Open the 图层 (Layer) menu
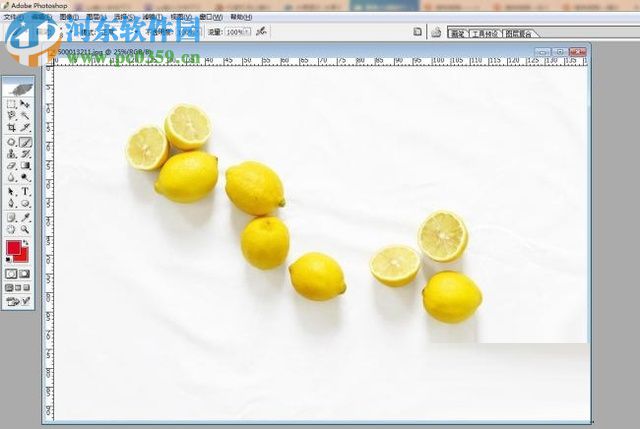The height and width of the screenshot is (429, 640). click(96, 17)
